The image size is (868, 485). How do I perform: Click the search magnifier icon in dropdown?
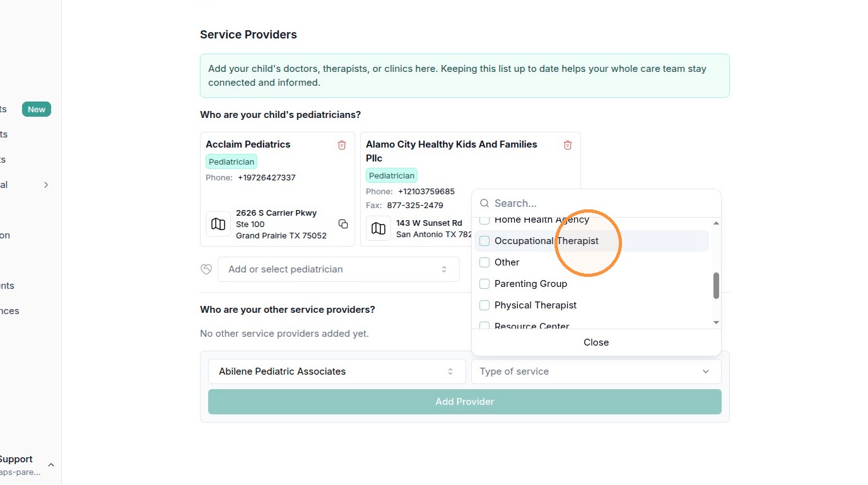point(484,203)
